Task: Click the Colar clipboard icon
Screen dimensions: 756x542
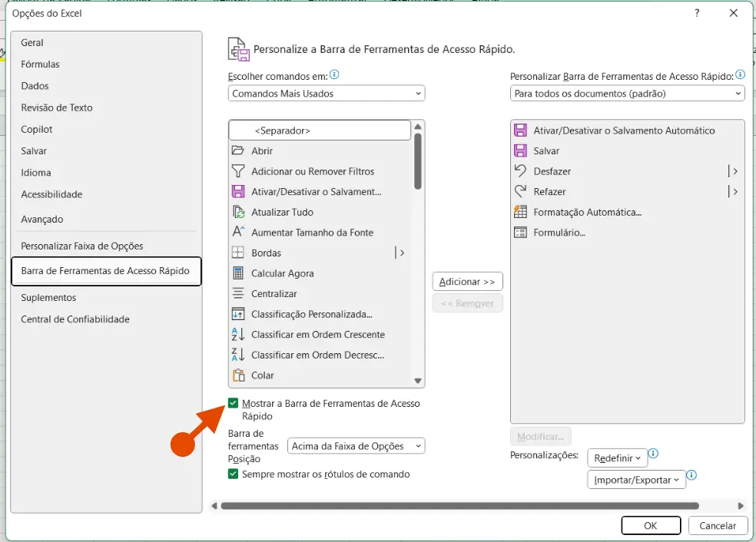Action: (x=237, y=375)
